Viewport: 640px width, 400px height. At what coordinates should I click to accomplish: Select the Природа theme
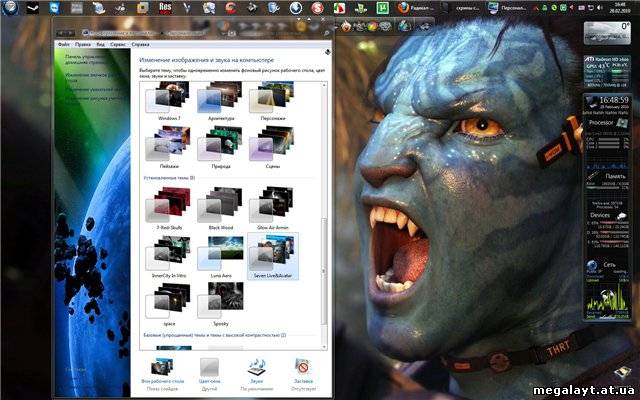tap(221, 148)
